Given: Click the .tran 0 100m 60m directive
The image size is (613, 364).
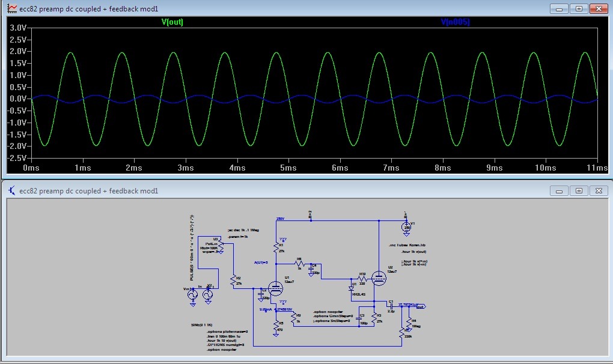Looking at the screenshot, I should [224, 336].
